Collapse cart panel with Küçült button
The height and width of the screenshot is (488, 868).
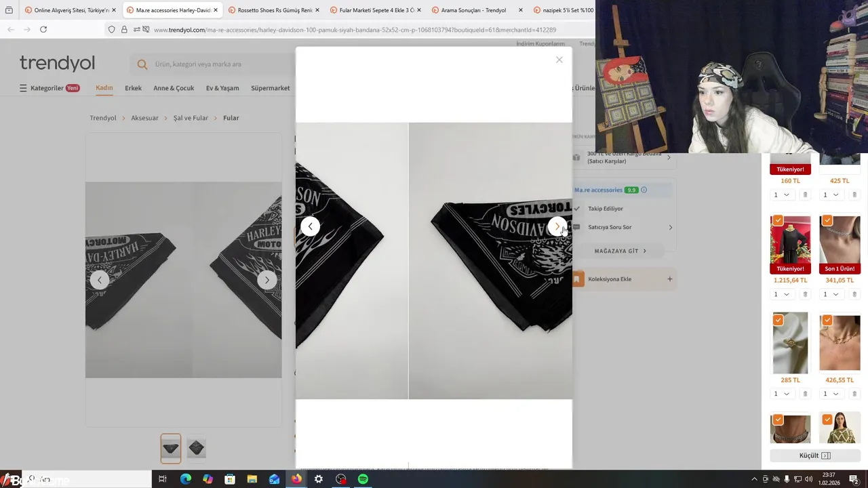[814, 455]
